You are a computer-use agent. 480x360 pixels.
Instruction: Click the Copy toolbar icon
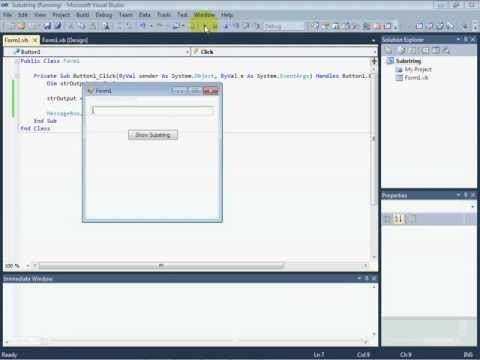(82, 26)
